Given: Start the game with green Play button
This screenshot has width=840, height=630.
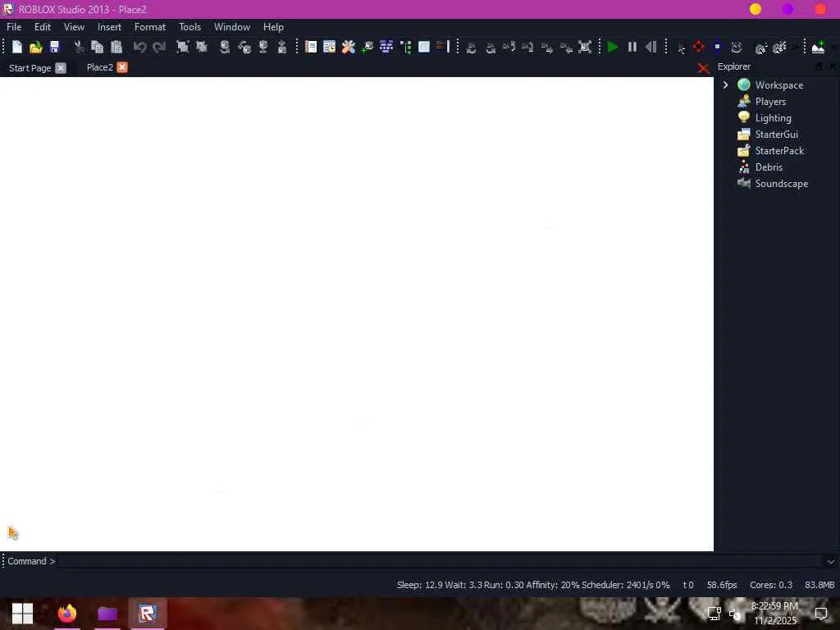Looking at the screenshot, I should (612, 47).
